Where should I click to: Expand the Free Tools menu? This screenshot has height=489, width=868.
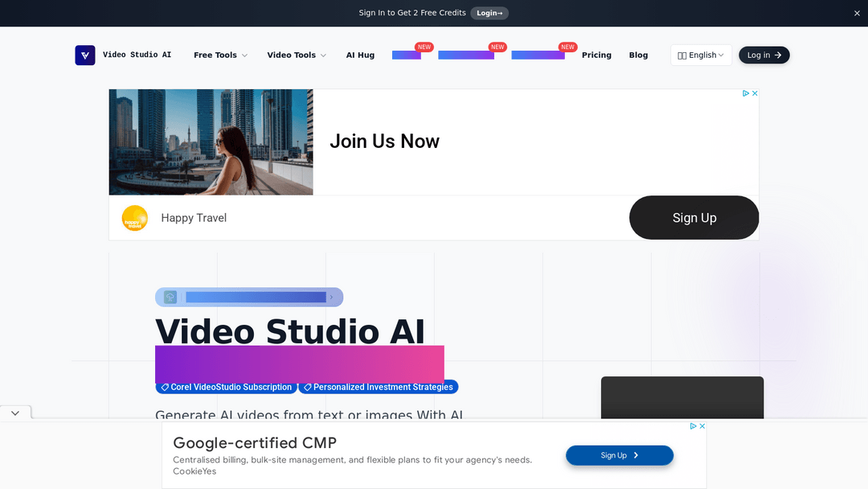pyautogui.click(x=220, y=55)
